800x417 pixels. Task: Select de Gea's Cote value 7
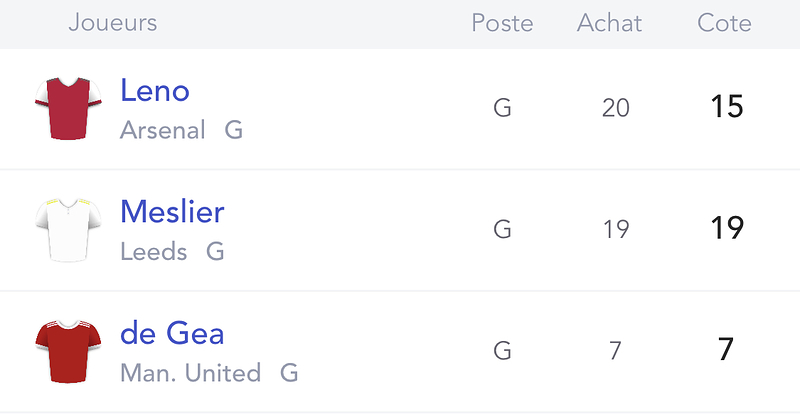click(x=726, y=349)
